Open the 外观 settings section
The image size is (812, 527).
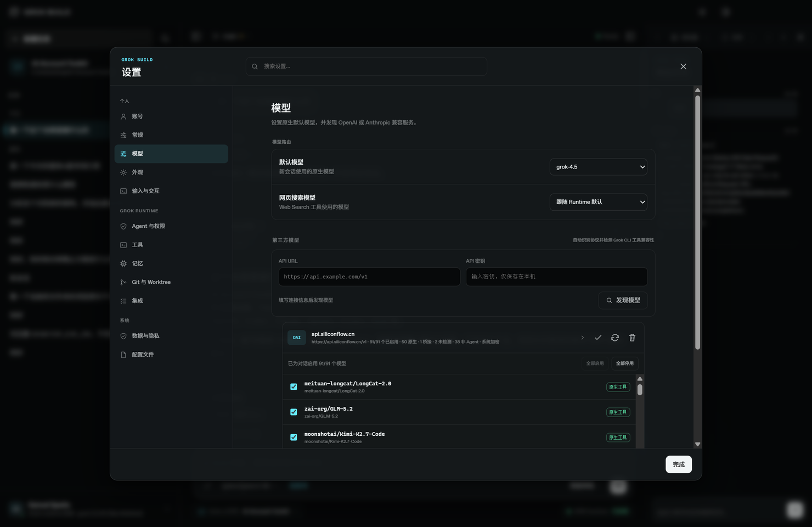point(171,172)
